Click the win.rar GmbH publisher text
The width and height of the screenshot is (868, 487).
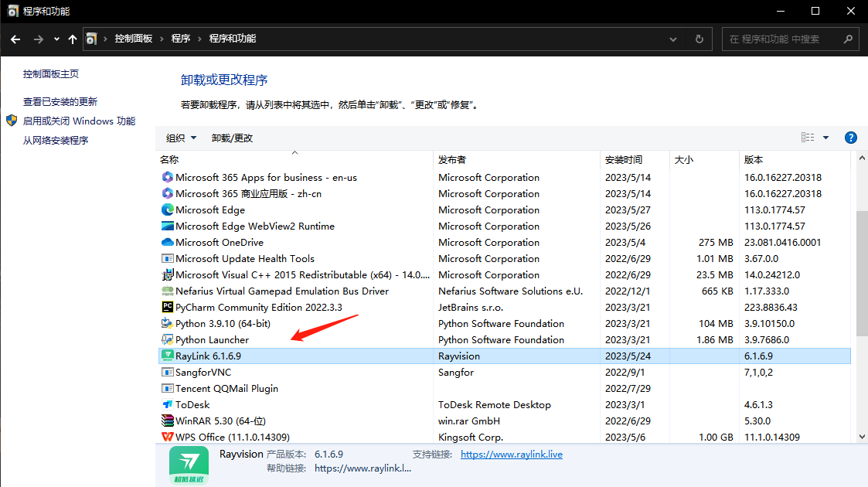(x=469, y=421)
